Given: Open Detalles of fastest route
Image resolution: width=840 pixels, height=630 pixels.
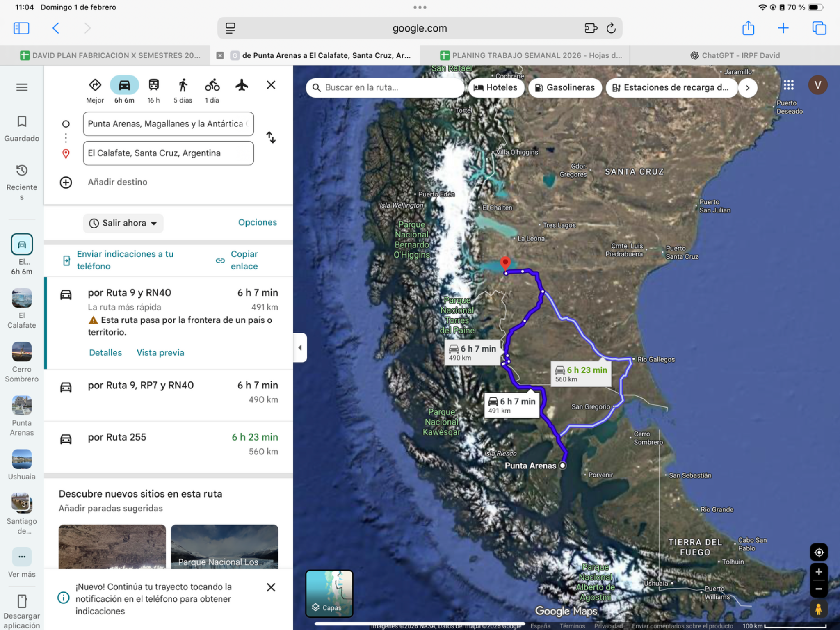Looking at the screenshot, I should tap(105, 353).
